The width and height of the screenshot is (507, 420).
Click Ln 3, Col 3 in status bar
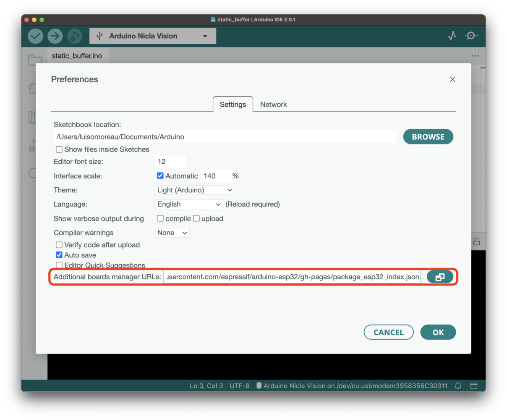point(206,386)
